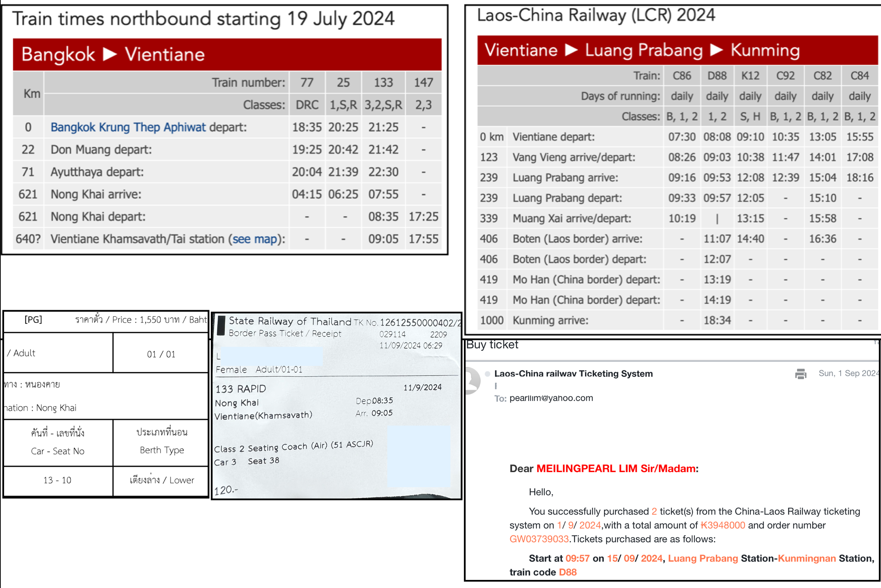Viewport: 881px width, 588px height.
Task: Open the 'see map' link for Vientiane station
Action: tap(255, 239)
